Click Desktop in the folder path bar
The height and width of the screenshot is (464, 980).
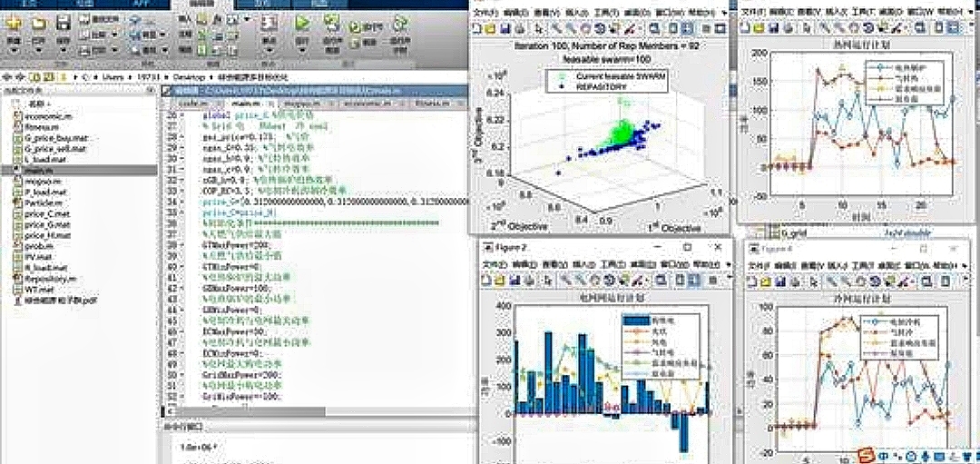tap(189, 77)
